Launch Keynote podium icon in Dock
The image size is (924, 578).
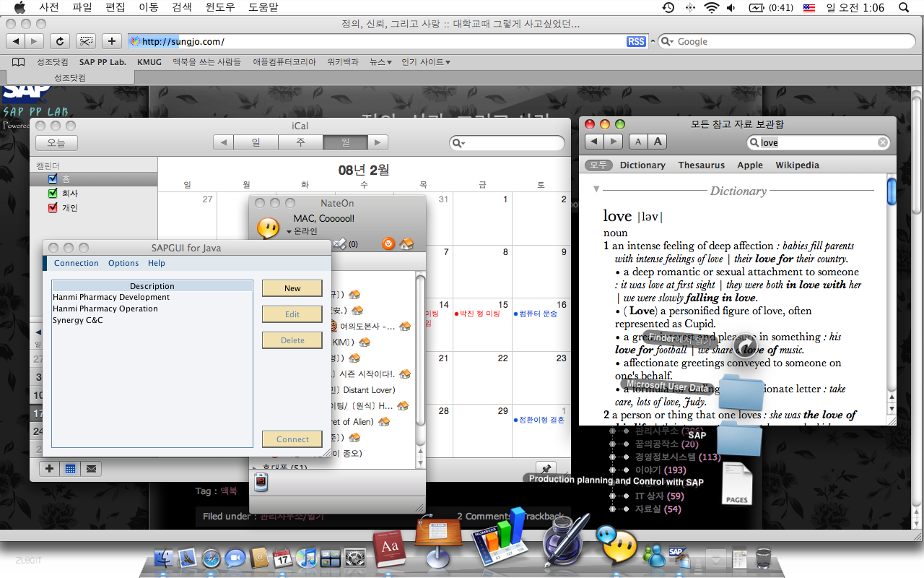coord(437,543)
